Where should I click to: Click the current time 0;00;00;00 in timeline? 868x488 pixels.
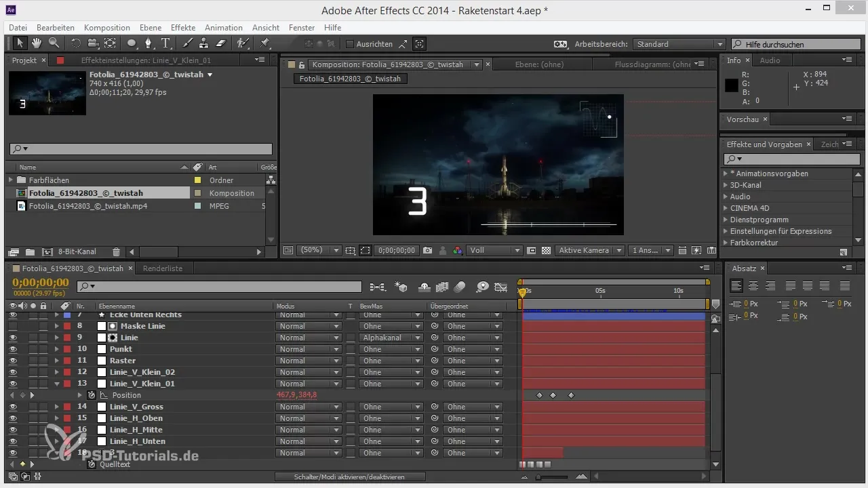click(x=41, y=283)
